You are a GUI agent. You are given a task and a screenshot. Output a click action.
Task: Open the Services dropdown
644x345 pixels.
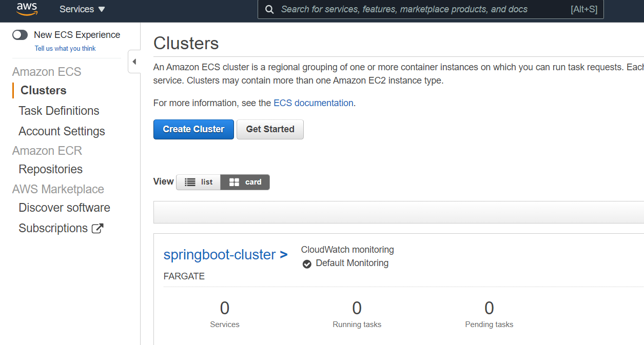[x=82, y=9]
